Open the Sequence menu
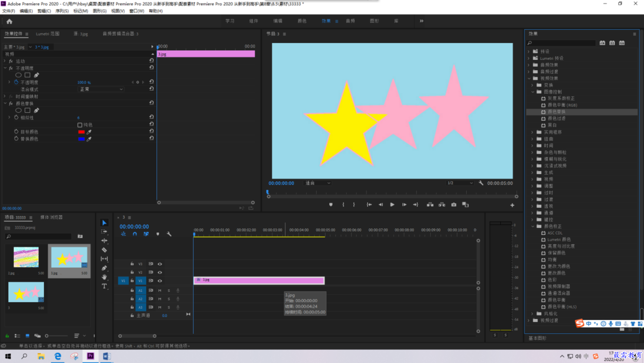This screenshot has height=363, width=644. (62, 11)
